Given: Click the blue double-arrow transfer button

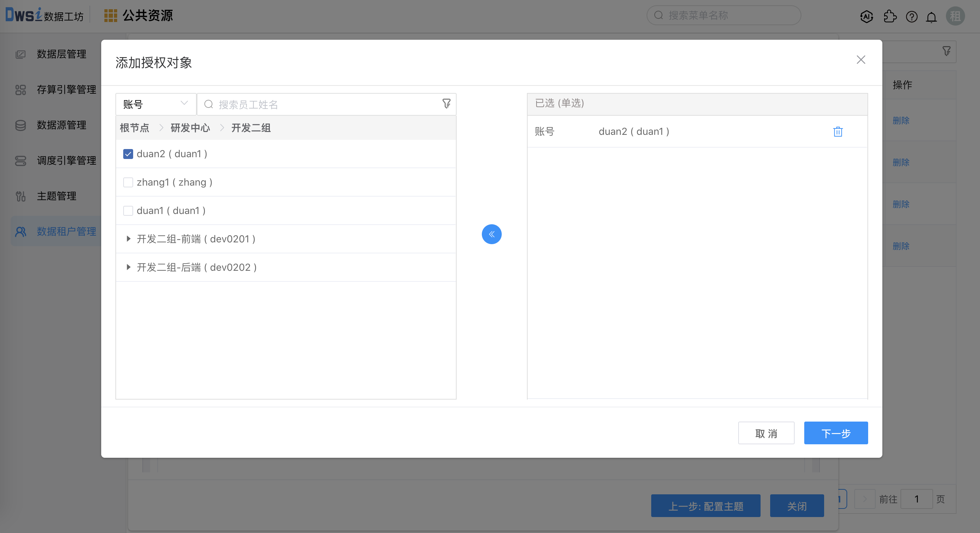Looking at the screenshot, I should [x=491, y=234].
